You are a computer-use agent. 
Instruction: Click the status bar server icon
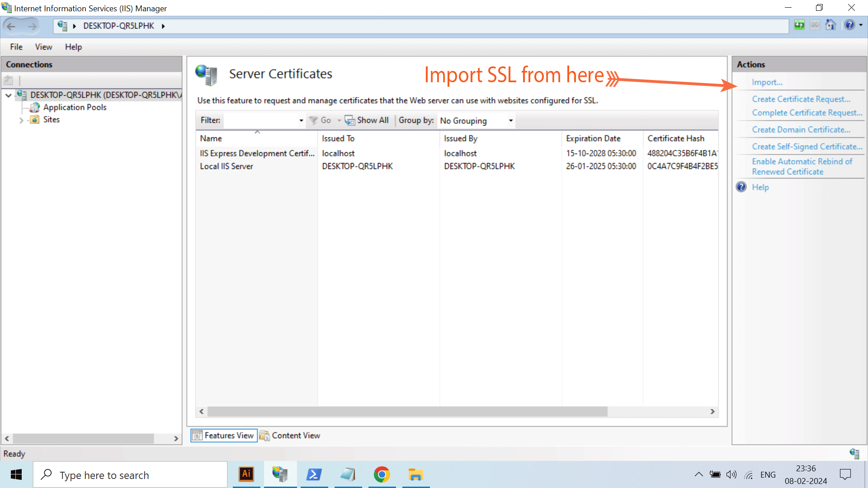[854, 454]
